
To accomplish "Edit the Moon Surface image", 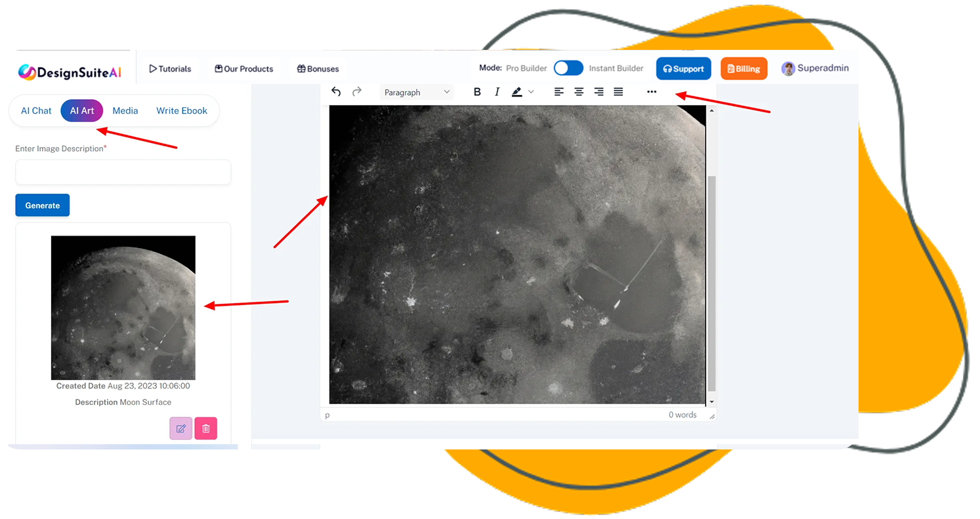I will click(181, 428).
